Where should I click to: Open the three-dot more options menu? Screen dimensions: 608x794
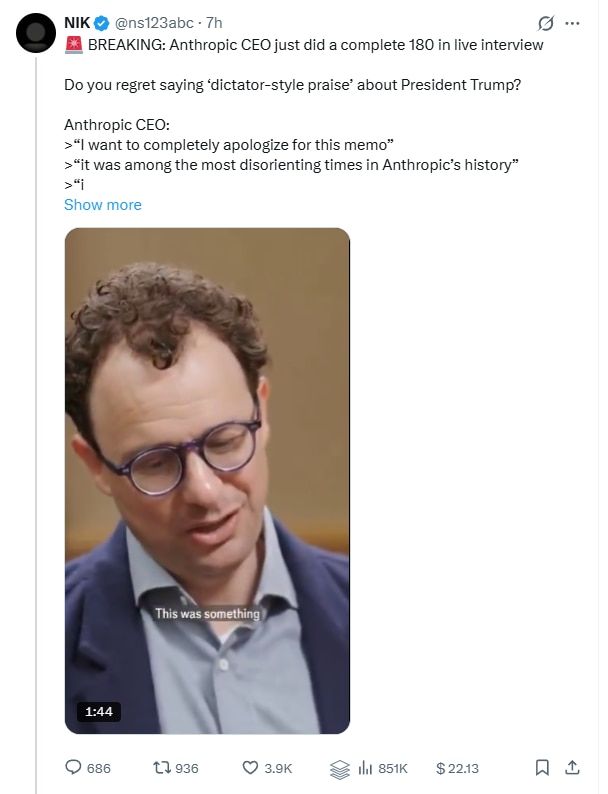[572, 23]
